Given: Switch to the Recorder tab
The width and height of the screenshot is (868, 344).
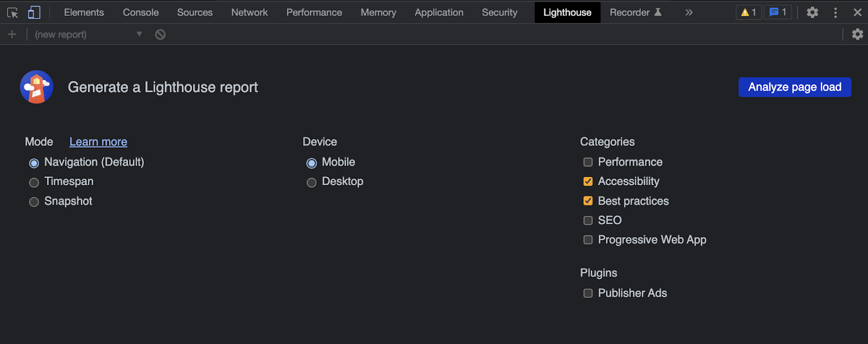Looking at the screenshot, I should 635,12.
